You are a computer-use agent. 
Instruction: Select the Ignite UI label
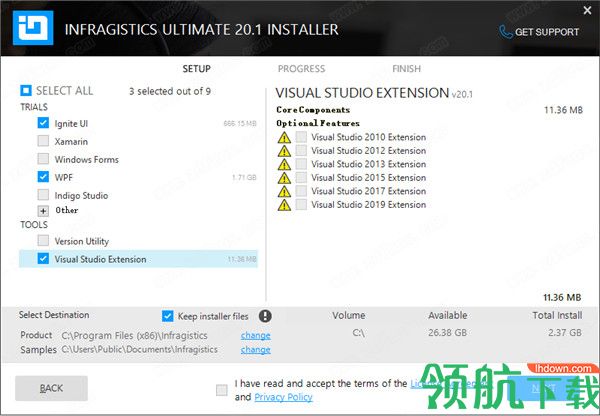pos(71,124)
